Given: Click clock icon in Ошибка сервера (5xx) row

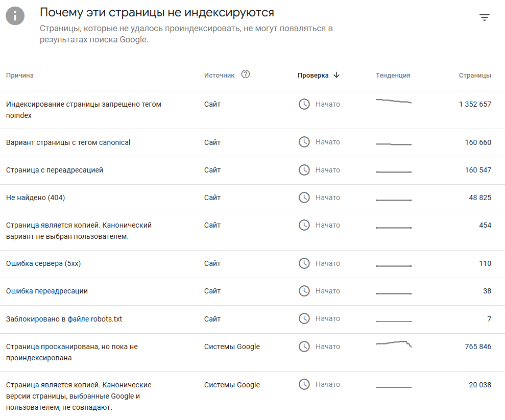Looking at the screenshot, I should coord(304,263).
